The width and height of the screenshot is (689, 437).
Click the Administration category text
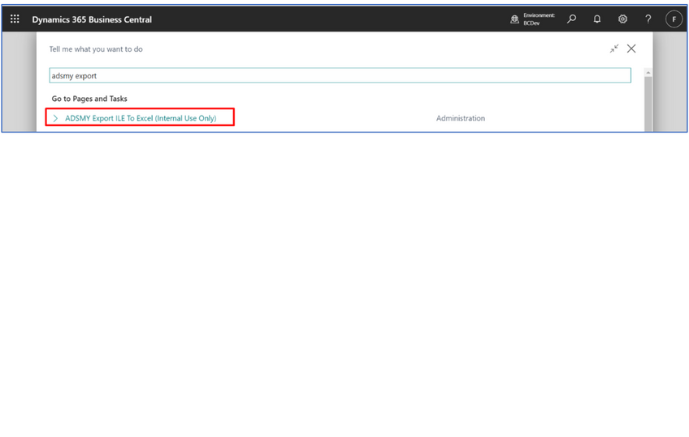pos(461,118)
